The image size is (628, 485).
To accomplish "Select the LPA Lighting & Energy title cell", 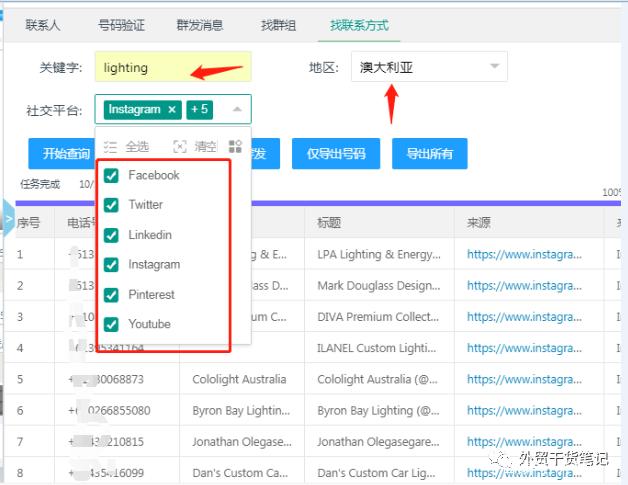I will (379, 254).
